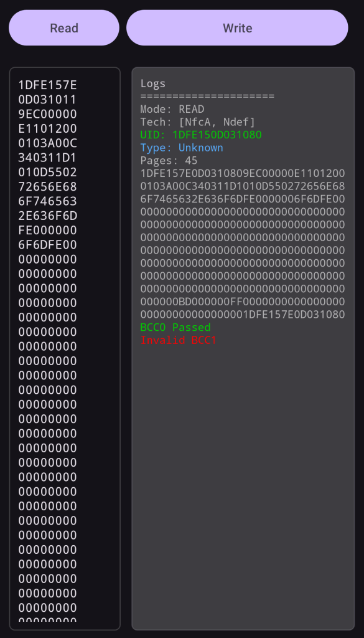
Task: Click the BCC0 Passed status message
Action: [x=175, y=327]
